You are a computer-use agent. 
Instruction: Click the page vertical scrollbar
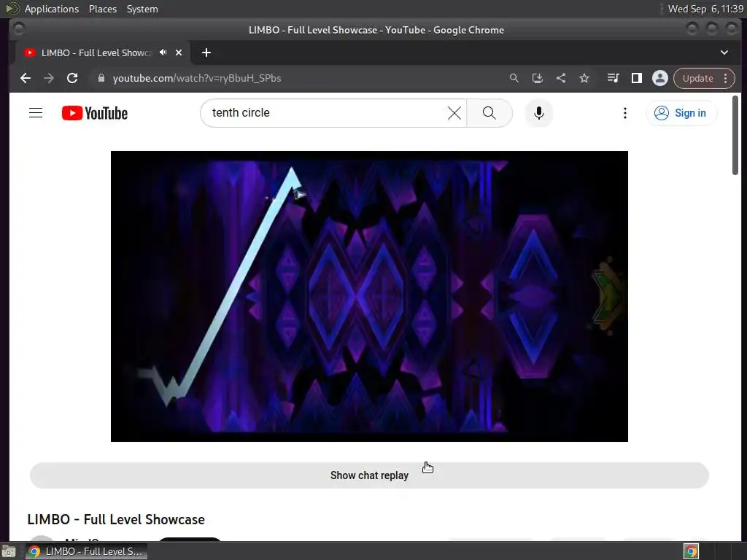pyautogui.click(x=735, y=135)
